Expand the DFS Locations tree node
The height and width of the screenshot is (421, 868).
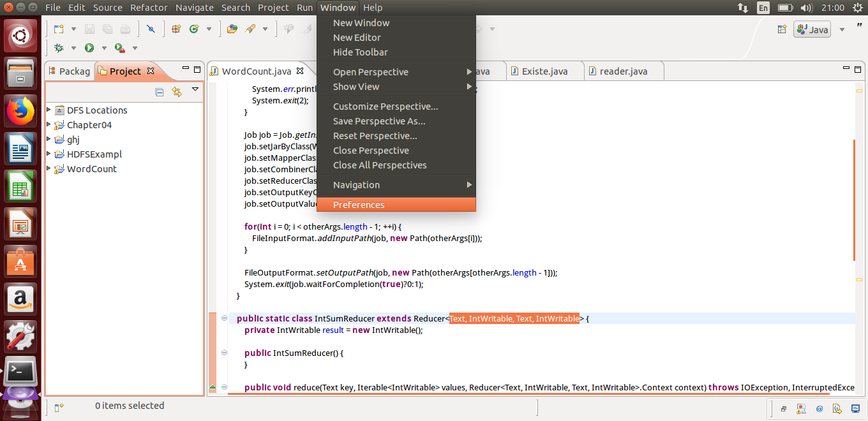click(49, 110)
